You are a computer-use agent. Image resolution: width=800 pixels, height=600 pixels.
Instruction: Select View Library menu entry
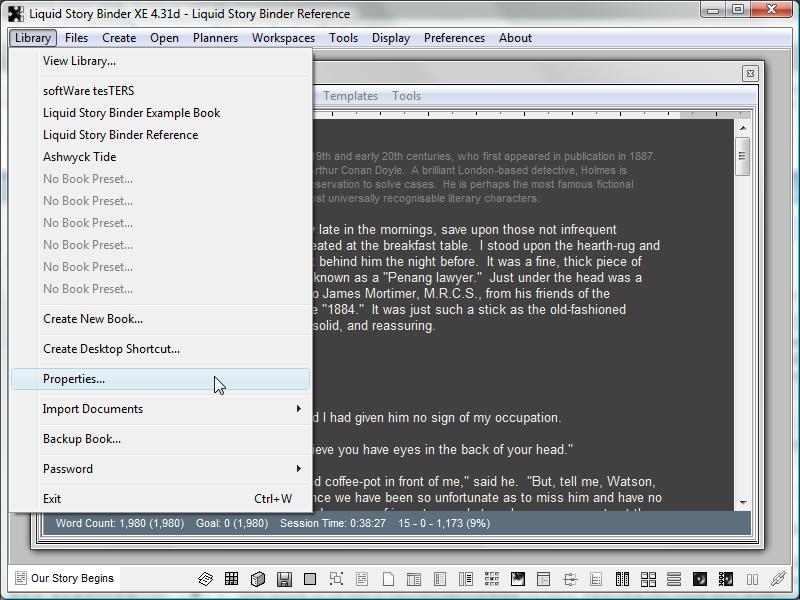(x=79, y=61)
